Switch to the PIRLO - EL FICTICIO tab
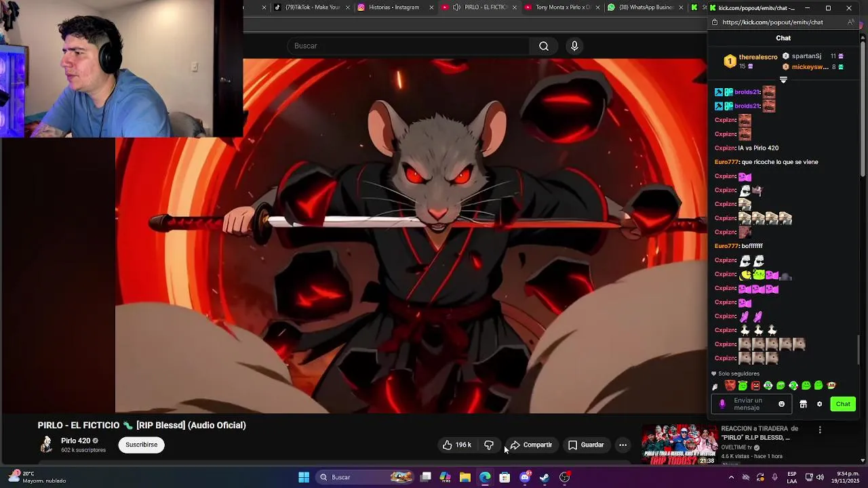 tap(480, 7)
